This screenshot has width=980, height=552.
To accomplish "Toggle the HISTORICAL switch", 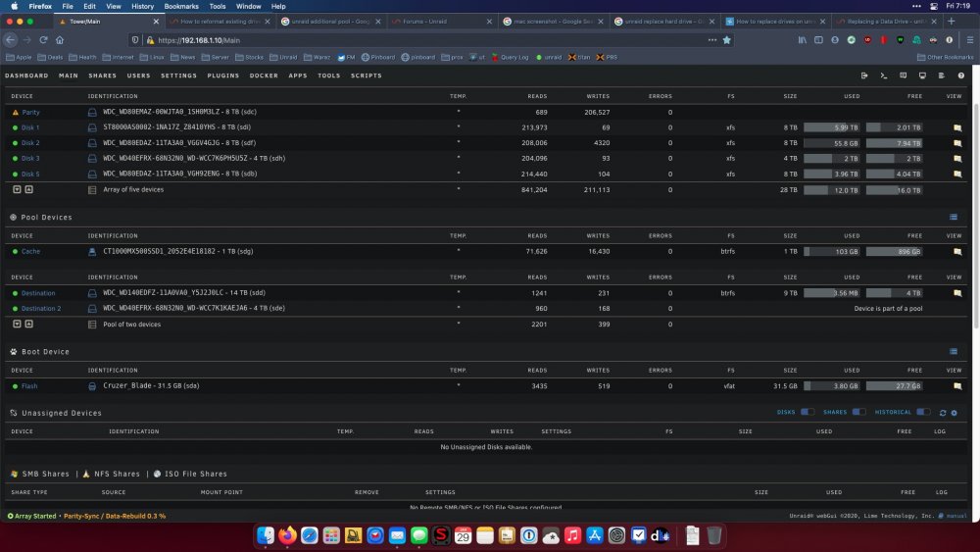I will (x=923, y=412).
